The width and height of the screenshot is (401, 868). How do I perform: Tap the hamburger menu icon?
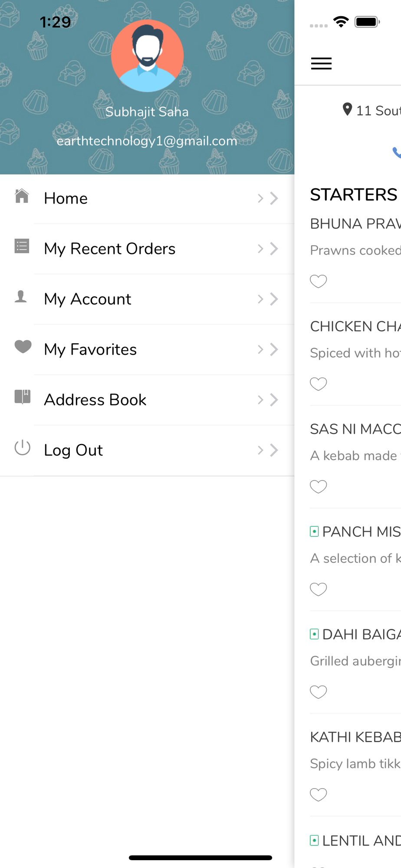(321, 64)
